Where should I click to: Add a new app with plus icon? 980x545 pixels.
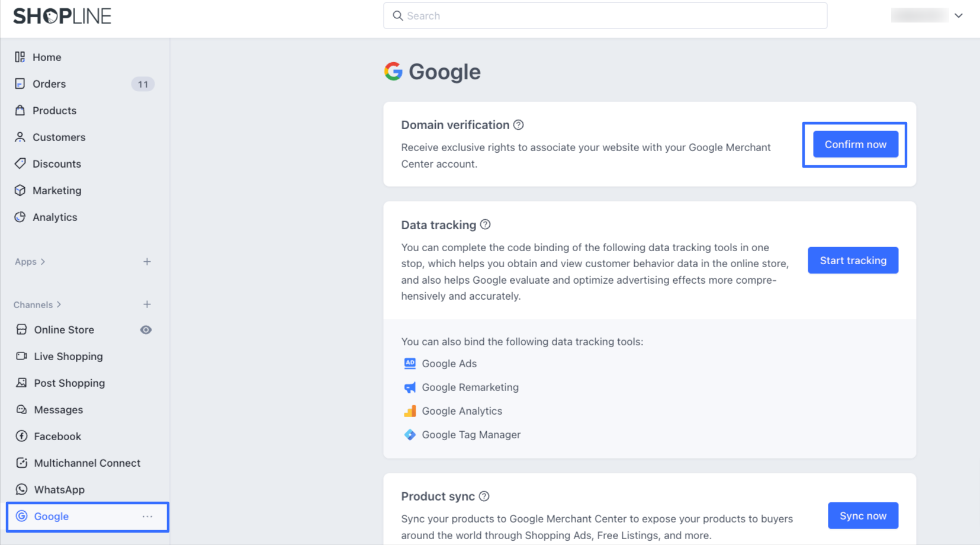[147, 261]
